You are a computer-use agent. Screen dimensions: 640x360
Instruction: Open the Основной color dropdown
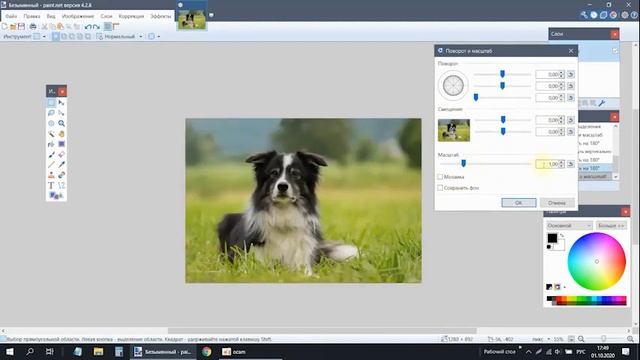tap(569, 225)
